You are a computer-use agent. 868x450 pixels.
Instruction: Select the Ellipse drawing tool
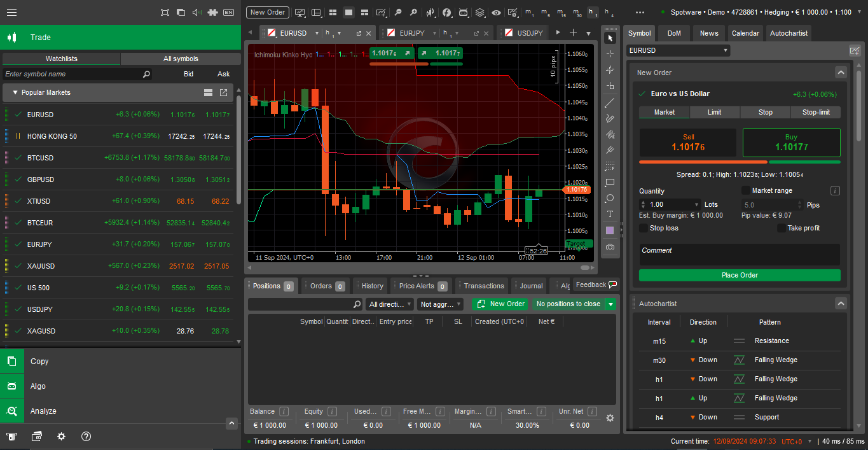coord(610,198)
